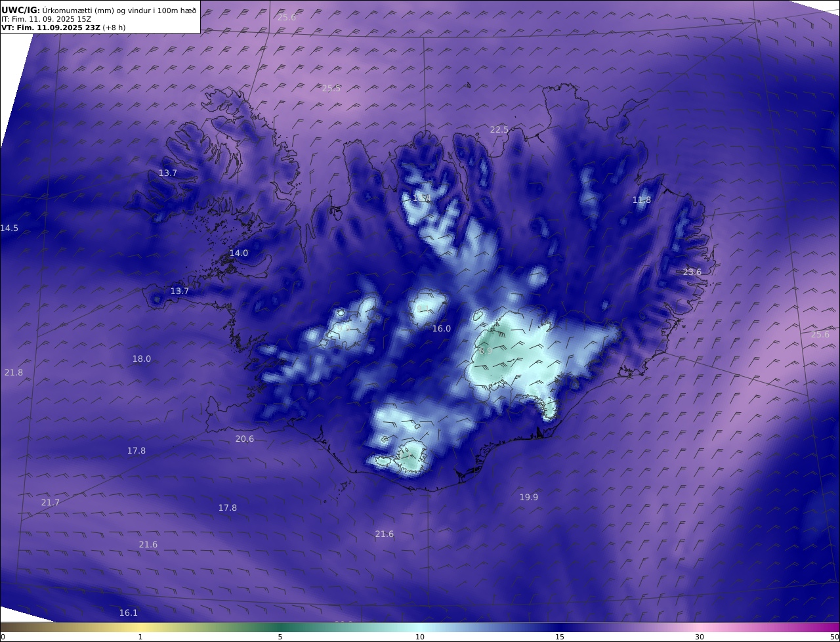
Task: Click the 'VT: Fim. 11.09.2025 23Z (+8 h)' line
Action: point(64,28)
